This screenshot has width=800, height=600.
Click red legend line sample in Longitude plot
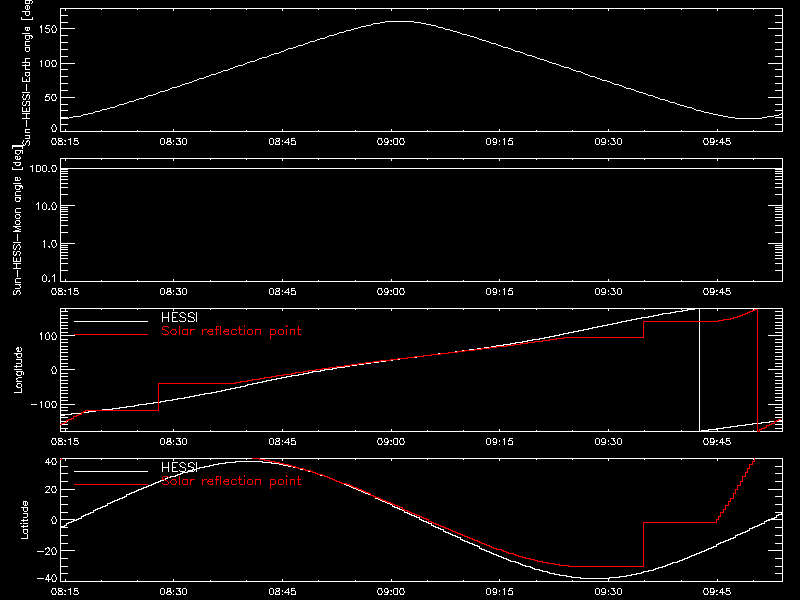(x=111, y=335)
